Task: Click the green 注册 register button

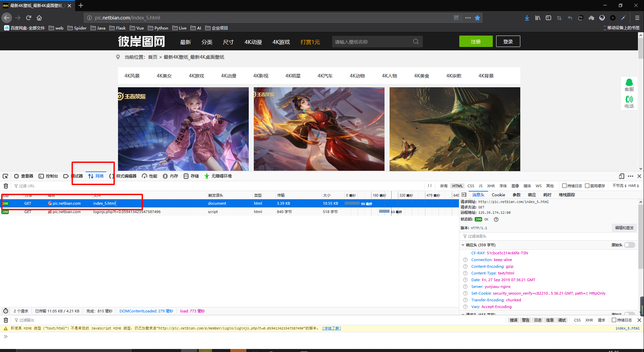Action: pos(476,42)
